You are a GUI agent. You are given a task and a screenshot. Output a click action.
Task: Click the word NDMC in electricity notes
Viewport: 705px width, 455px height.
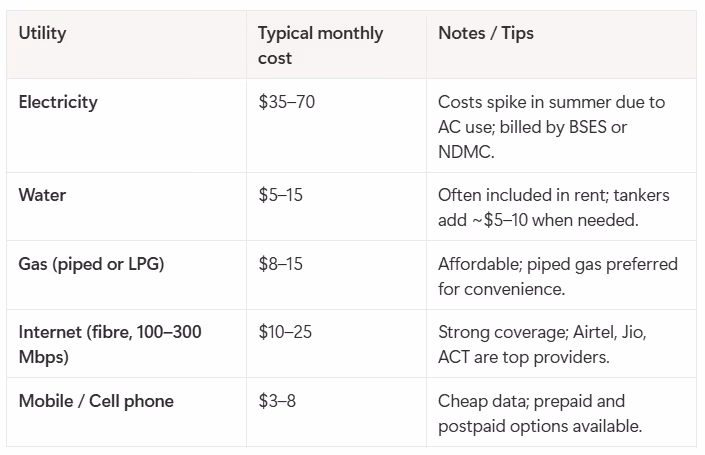(x=466, y=152)
